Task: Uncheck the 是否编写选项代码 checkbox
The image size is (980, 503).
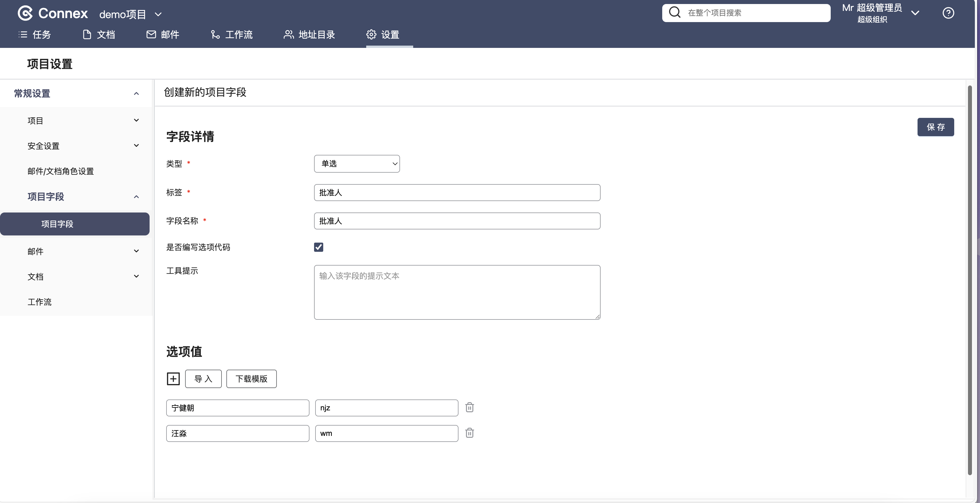Action: click(x=318, y=247)
